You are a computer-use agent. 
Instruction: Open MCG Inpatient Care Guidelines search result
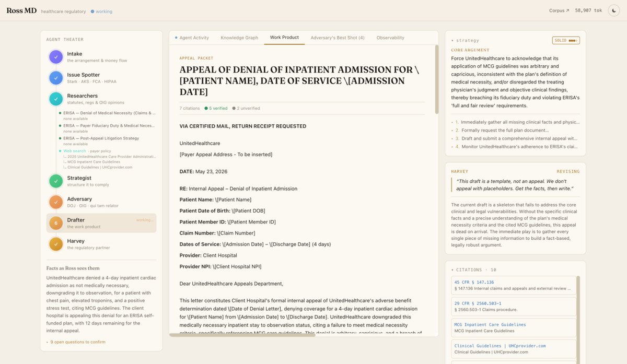(94, 162)
